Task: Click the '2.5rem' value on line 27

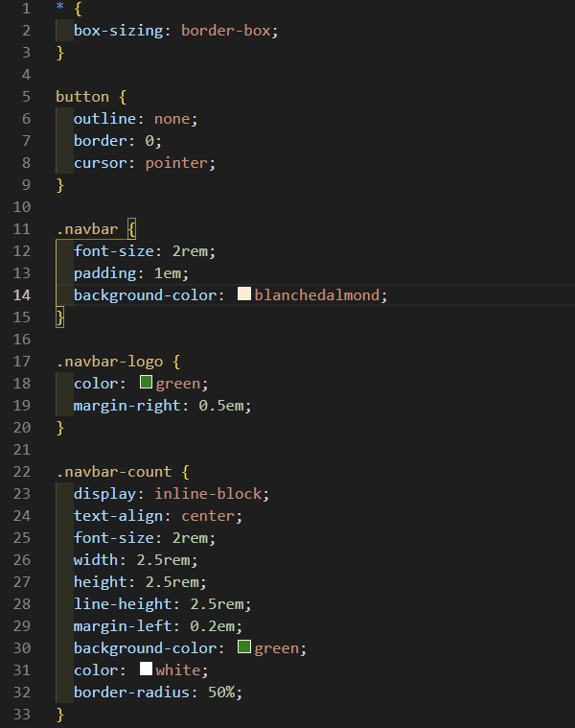Action: (172, 582)
